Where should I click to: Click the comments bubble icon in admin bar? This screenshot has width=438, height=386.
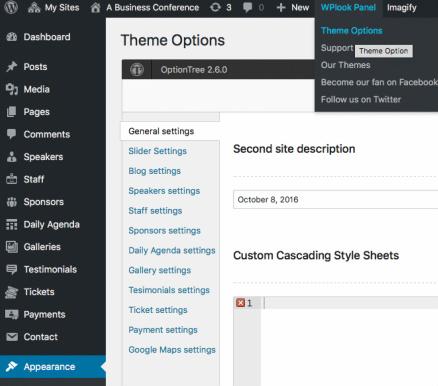click(x=248, y=7)
